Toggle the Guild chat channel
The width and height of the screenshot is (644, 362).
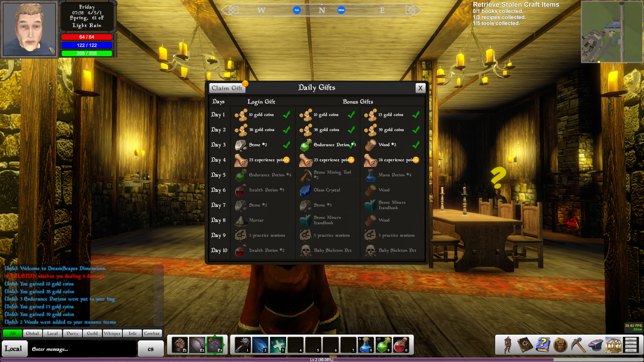92,333
